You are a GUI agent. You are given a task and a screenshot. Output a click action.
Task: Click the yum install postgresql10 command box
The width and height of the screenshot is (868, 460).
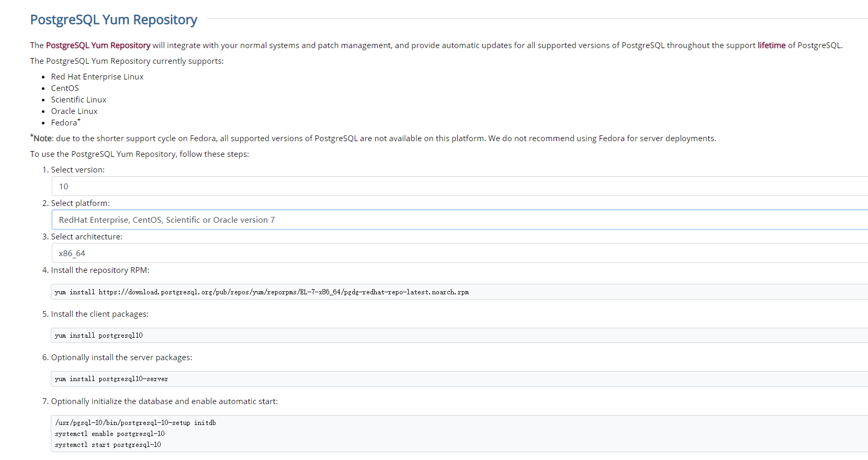pyautogui.click(x=459, y=336)
